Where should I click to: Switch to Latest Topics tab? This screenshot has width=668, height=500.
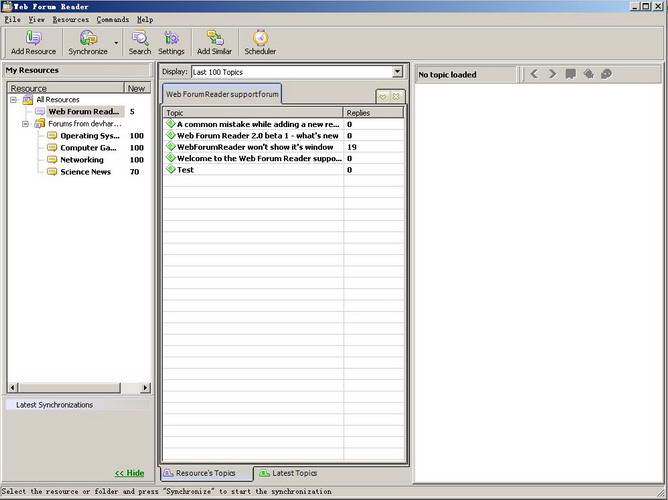[x=288, y=473]
